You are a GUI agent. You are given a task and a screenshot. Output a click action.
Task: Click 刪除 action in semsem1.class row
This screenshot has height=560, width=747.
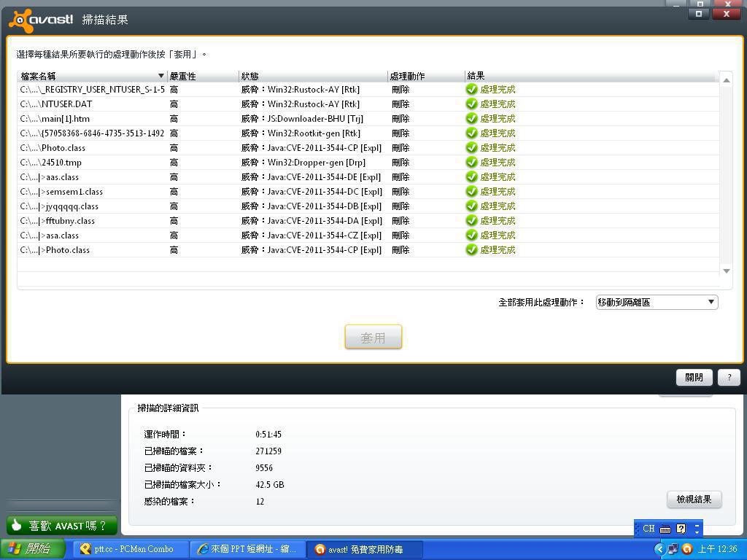400,192
